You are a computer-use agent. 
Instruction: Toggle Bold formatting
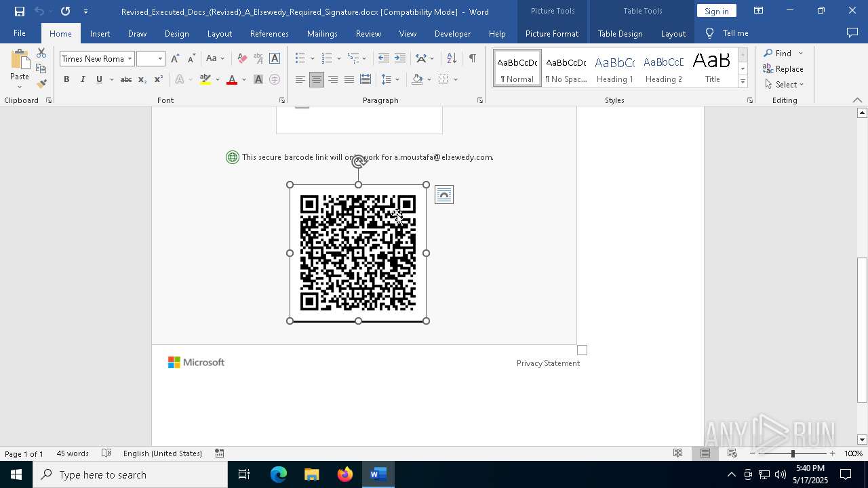point(66,79)
